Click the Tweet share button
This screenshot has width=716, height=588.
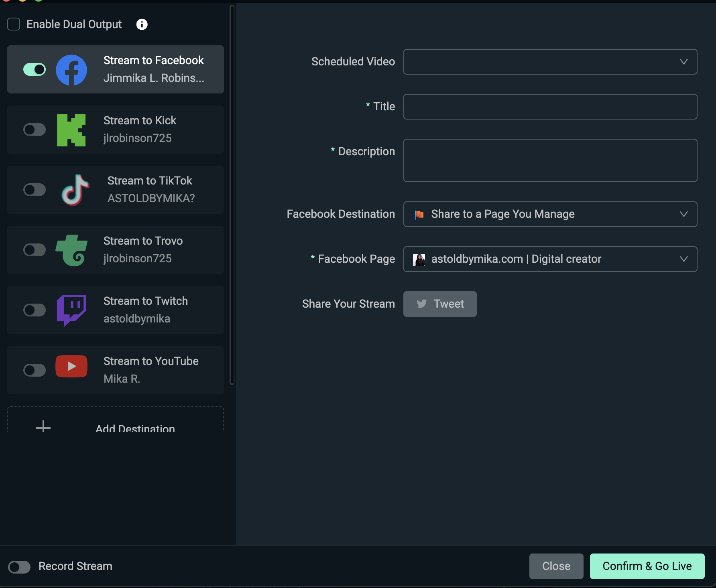440,304
